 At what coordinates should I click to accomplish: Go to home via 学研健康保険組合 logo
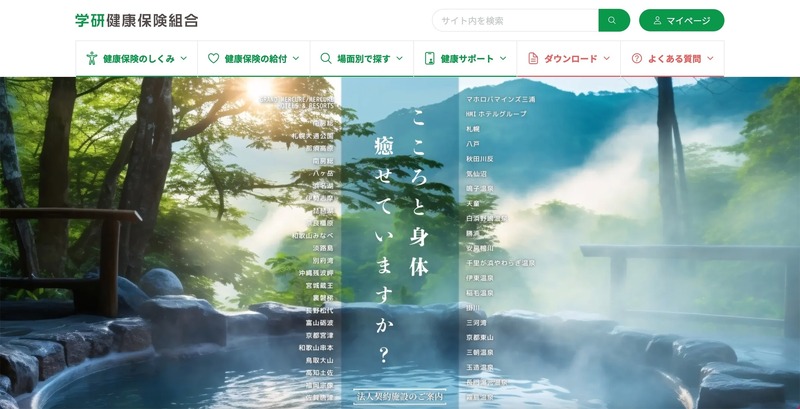pos(136,20)
